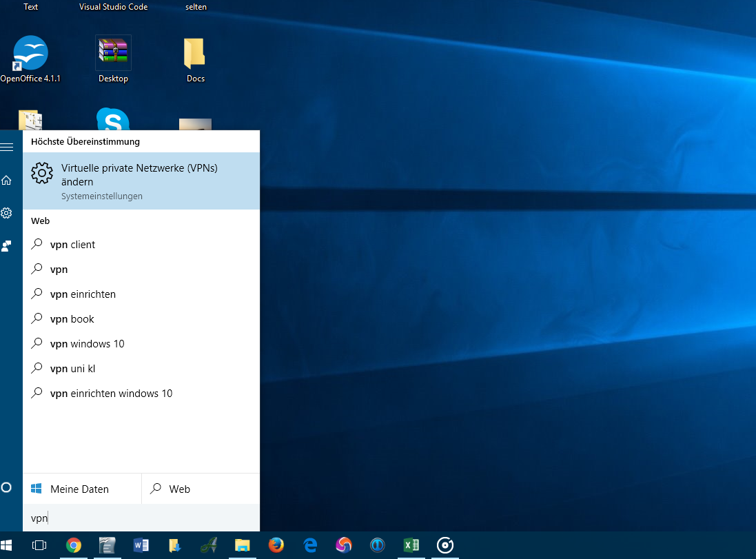Open File Explorer from the taskbar

(x=243, y=545)
